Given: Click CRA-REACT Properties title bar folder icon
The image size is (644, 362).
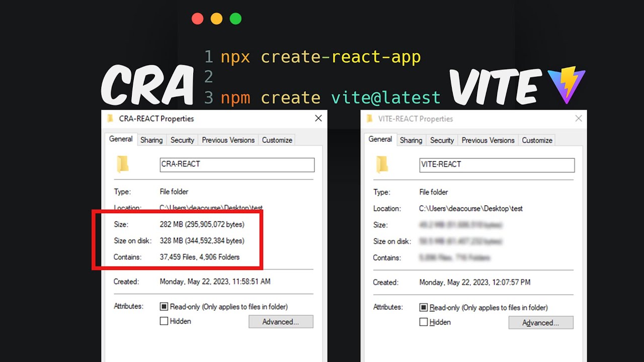Looking at the screenshot, I should 110,119.
